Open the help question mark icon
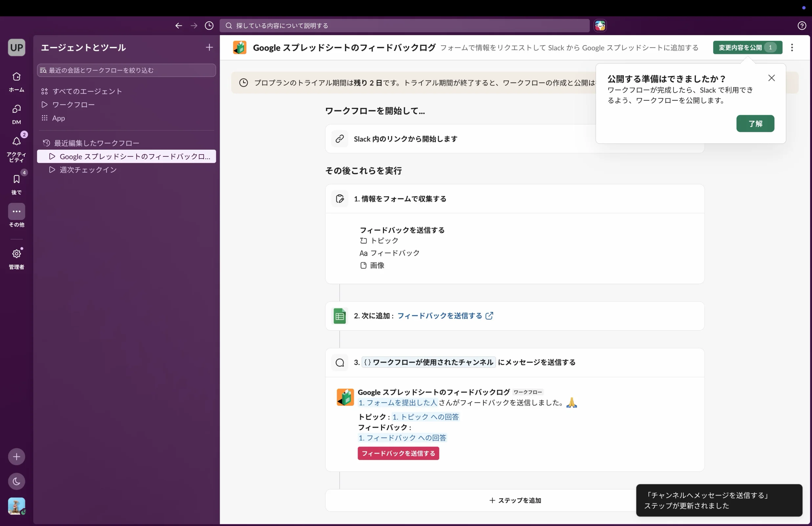The height and width of the screenshot is (526, 812). 802,26
